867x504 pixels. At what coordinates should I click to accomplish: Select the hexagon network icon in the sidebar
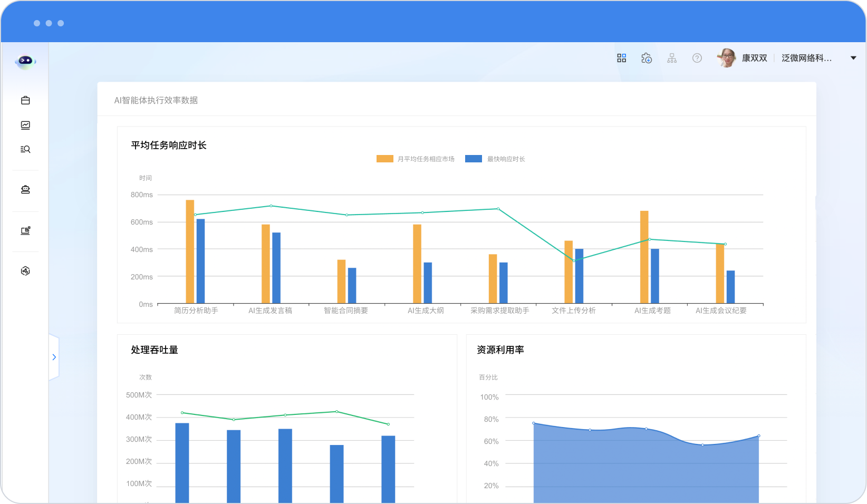coord(25,271)
